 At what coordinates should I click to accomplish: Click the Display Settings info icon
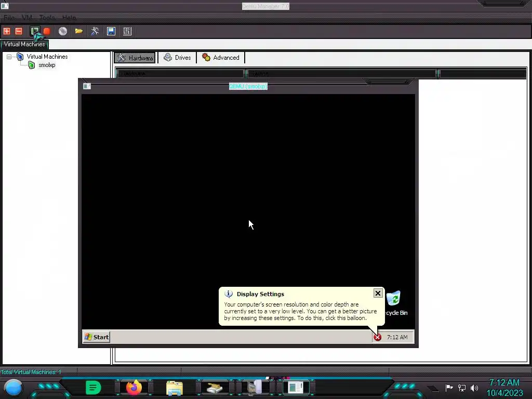[229, 294]
